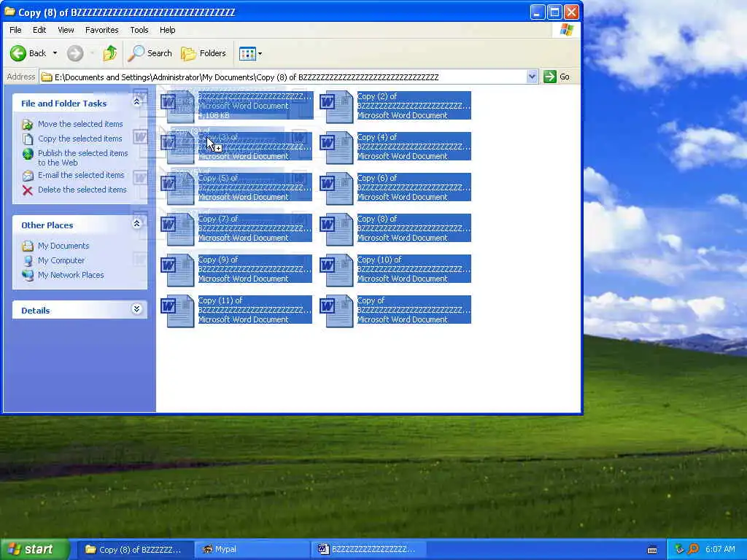Click the Copy (8) folder taskbar button
Viewport: 747px width, 560px height.
pos(135,550)
